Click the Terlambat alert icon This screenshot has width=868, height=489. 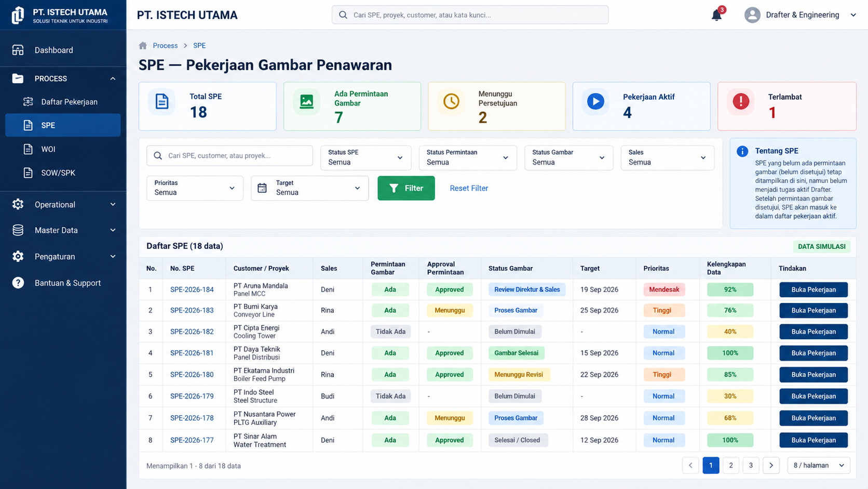[x=741, y=101]
